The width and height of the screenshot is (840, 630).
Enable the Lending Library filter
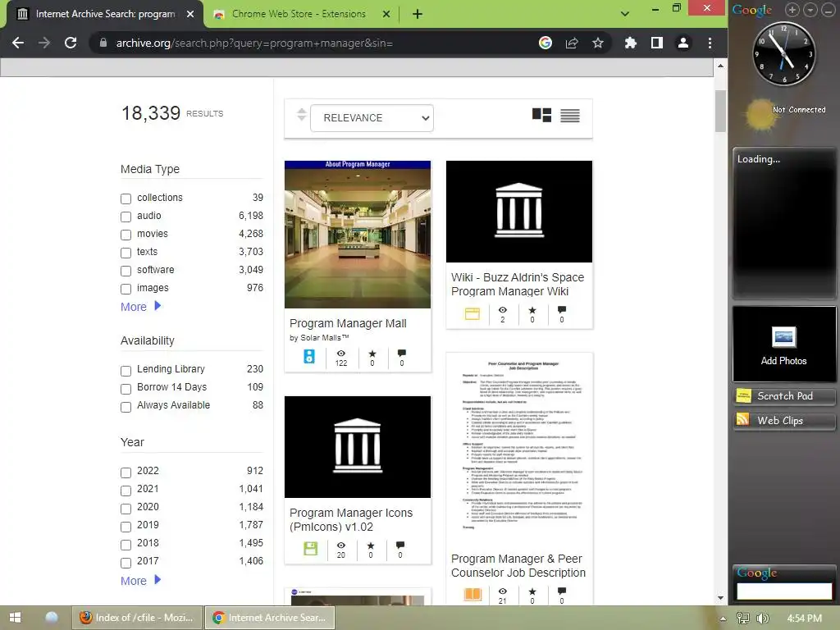126,370
